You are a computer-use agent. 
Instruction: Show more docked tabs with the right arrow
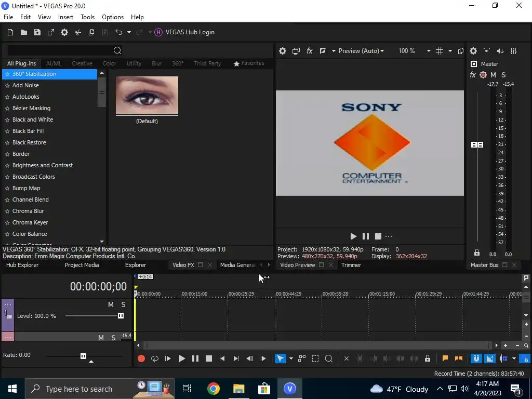click(x=269, y=265)
